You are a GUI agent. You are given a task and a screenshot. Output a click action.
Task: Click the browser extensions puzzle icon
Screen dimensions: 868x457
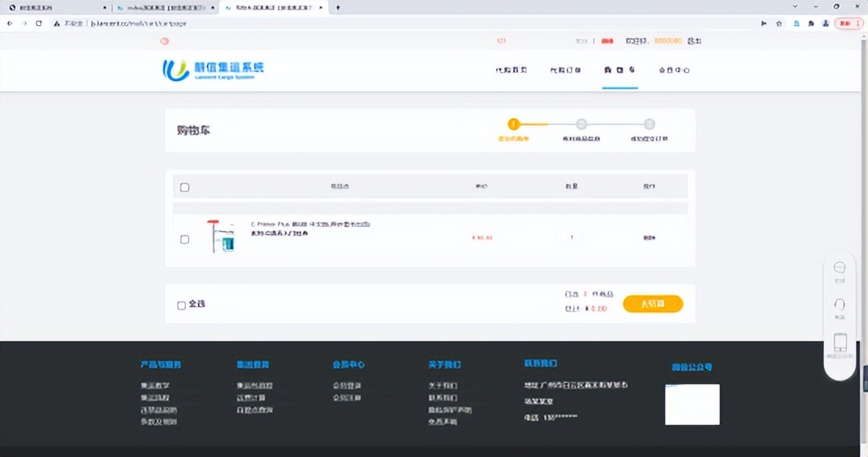point(811,24)
